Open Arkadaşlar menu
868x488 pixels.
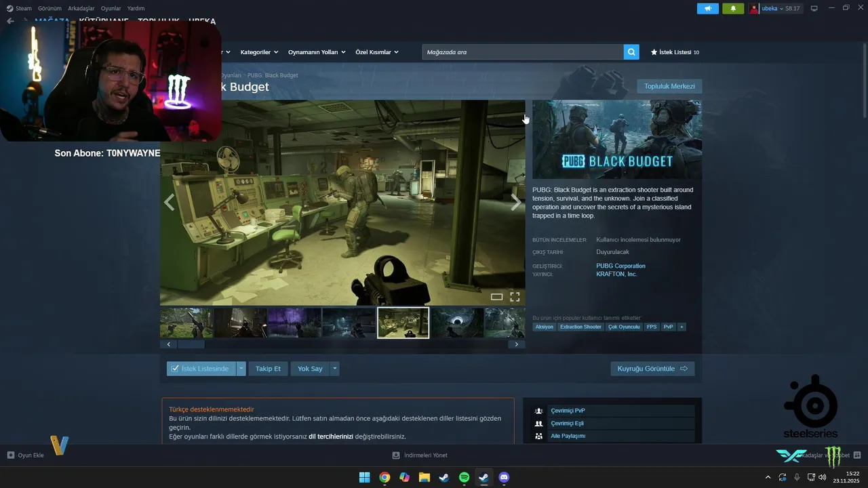click(81, 9)
